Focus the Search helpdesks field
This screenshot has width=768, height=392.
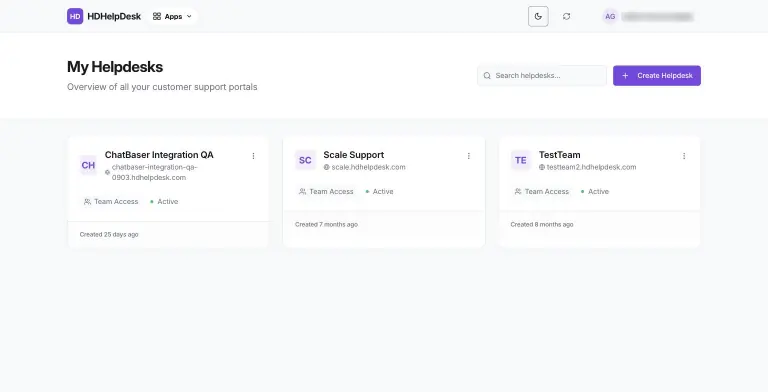[x=542, y=75]
